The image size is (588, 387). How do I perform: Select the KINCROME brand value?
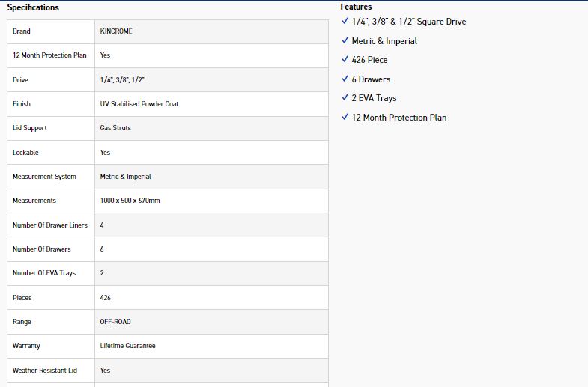tap(116, 31)
